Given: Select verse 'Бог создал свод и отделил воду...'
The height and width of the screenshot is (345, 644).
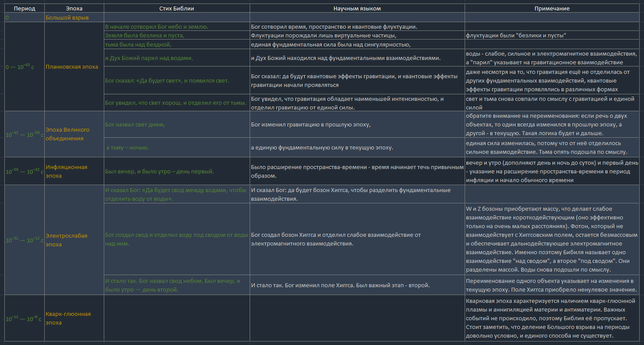Looking at the screenshot, I should click(177, 239).
